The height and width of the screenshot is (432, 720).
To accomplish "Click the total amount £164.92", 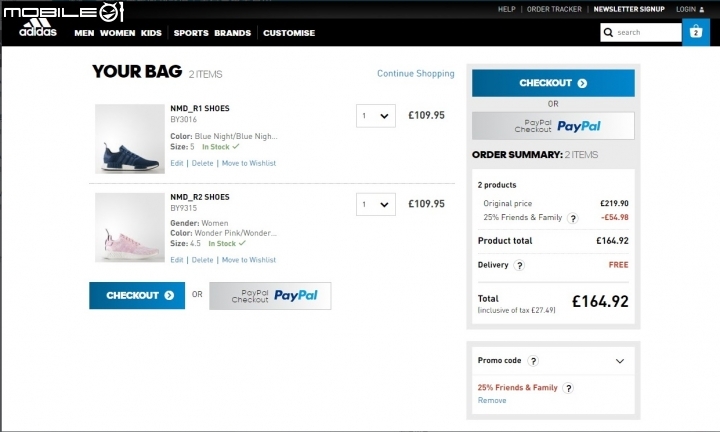I will coord(600,302).
